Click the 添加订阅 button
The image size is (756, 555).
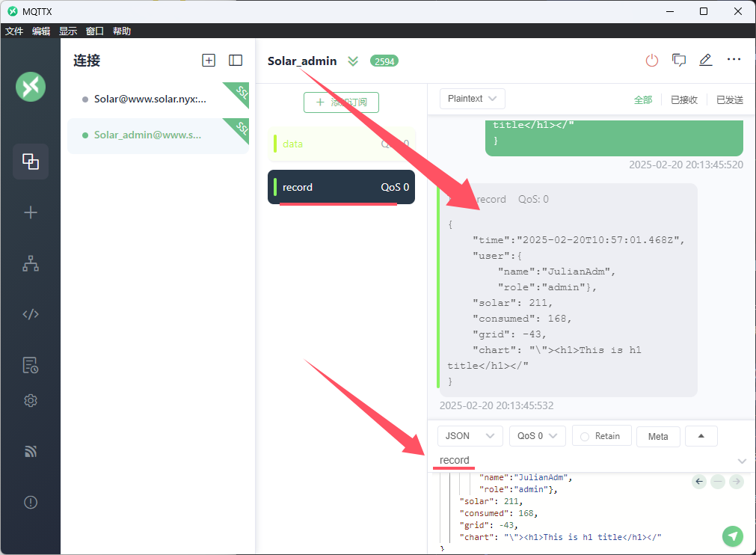click(341, 102)
